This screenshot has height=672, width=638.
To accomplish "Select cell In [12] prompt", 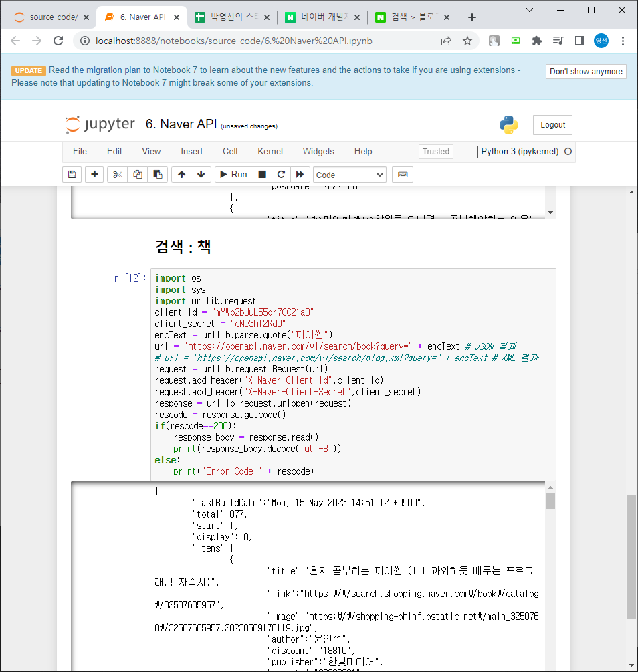I will (128, 278).
